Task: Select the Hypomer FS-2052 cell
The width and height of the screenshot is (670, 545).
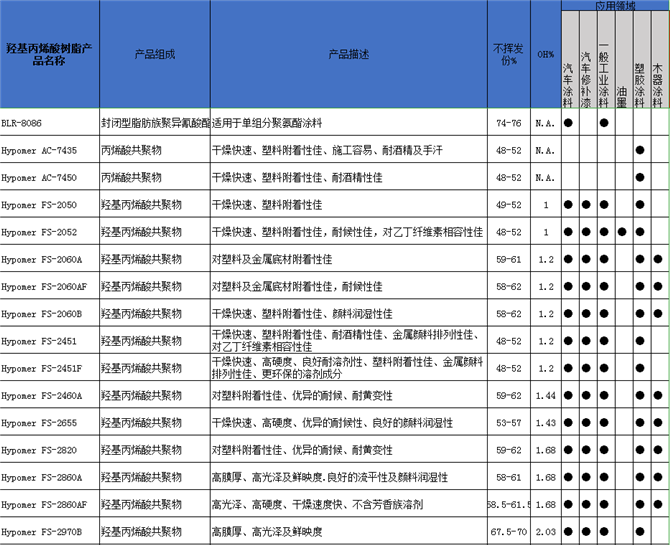Action: [50, 232]
